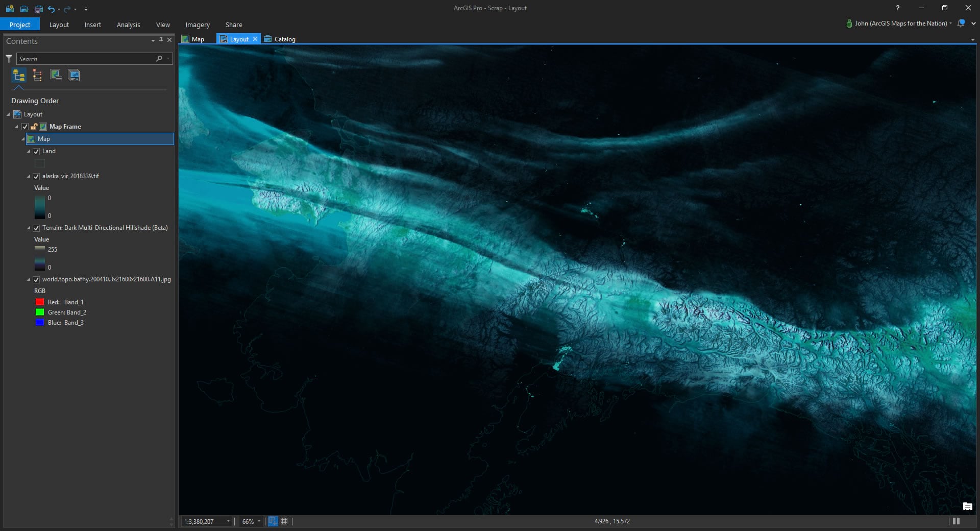Click the Project button

tap(20, 25)
